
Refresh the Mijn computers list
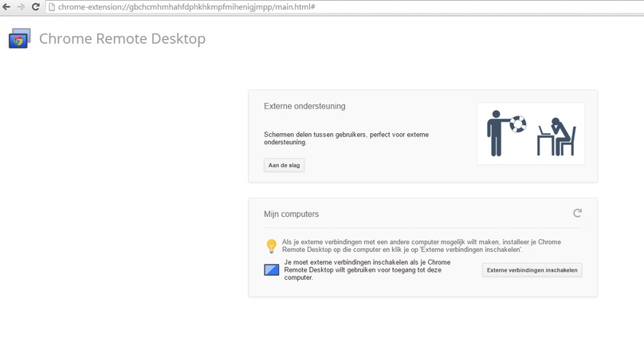click(577, 213)
